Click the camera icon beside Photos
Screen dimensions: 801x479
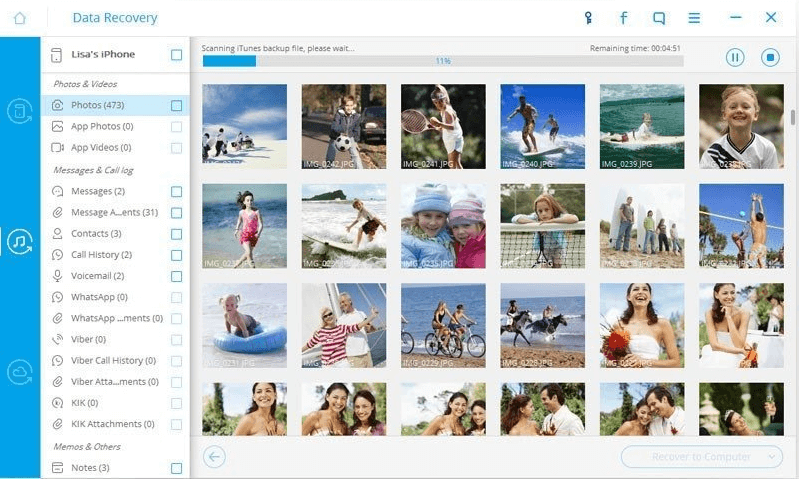click(57, 105)
